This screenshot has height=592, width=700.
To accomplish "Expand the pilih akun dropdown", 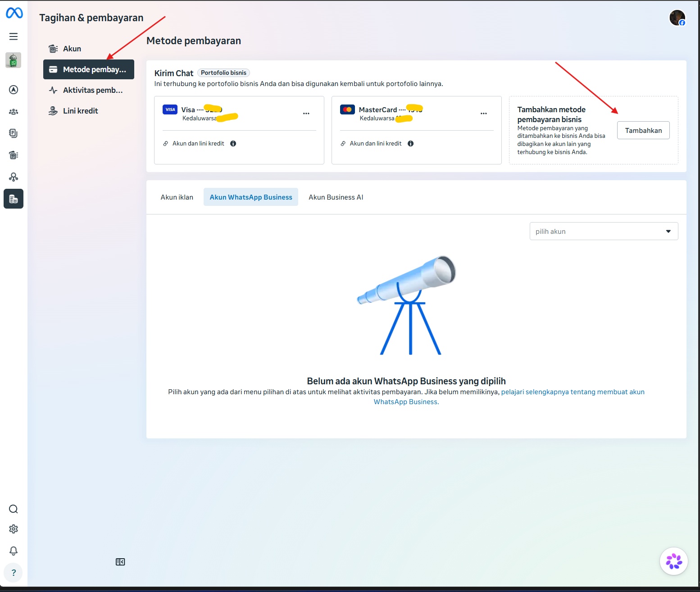I will 604,231.
